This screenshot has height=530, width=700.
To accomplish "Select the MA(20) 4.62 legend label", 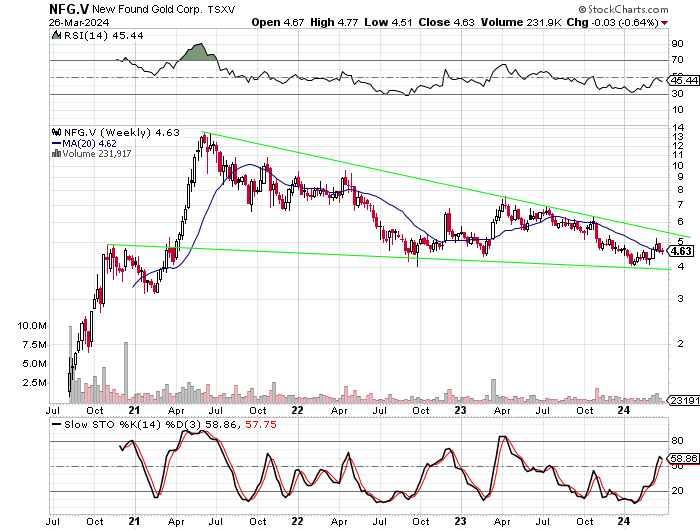I will click(89, 144).
